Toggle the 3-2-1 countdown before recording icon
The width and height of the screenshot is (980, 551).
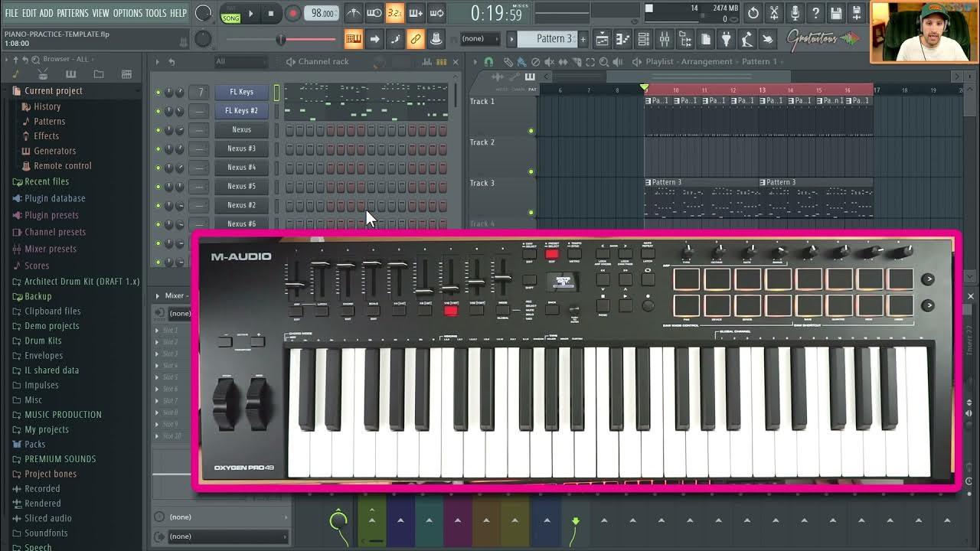pyautogui.click(x=394, y=13)
